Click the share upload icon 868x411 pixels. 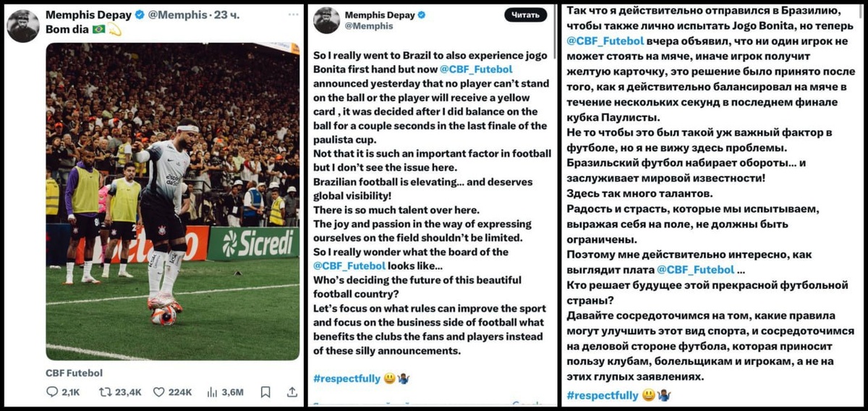[292, 391]
